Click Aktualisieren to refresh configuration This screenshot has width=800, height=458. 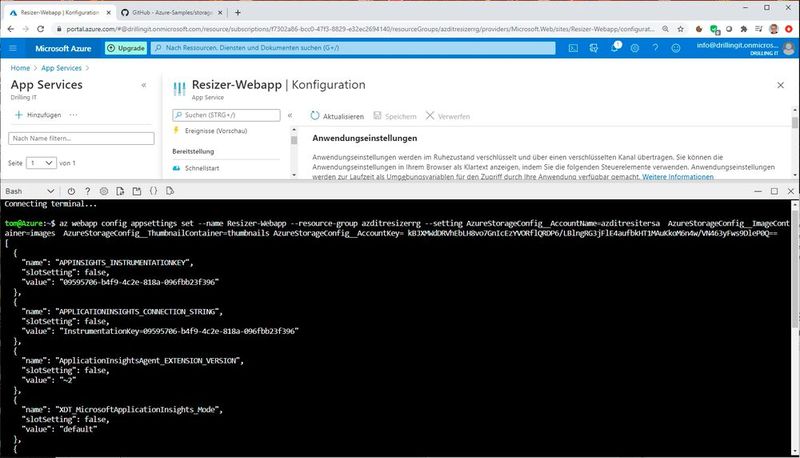tap(337, 116)
